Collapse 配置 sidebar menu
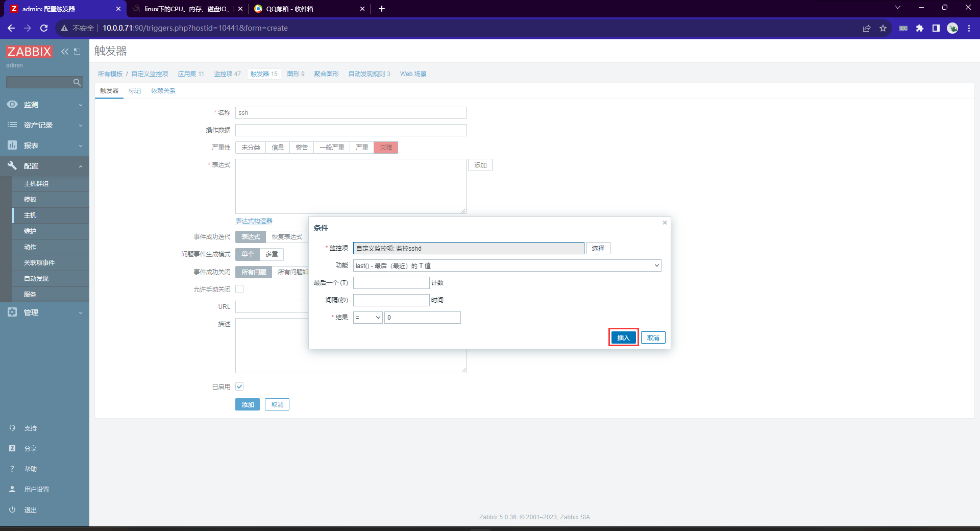 point(44,166)
